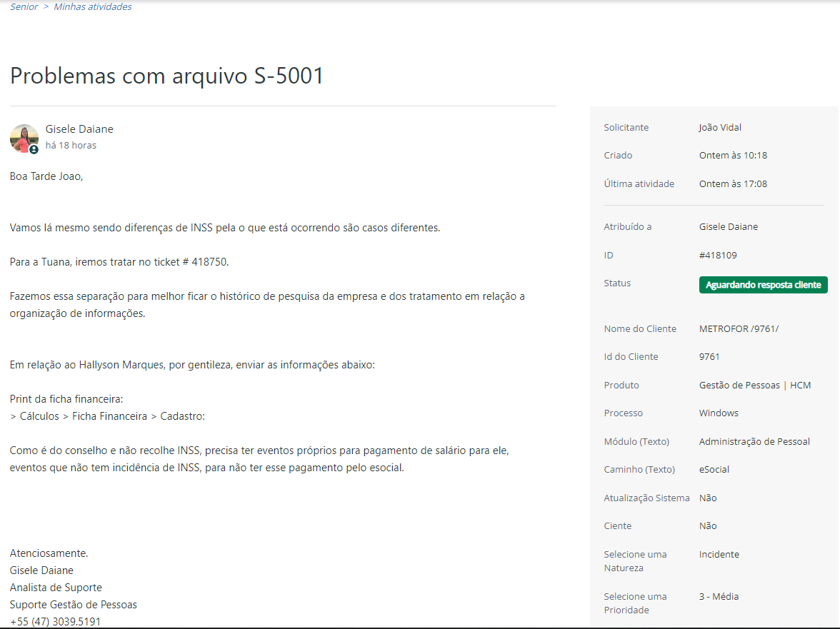Image resolution: width=840 pixels, height=629 pixels.
Task: Click the ticket title Problemas com arquivo S-5001
Action: pyautogui.click(x=166, y=76)
